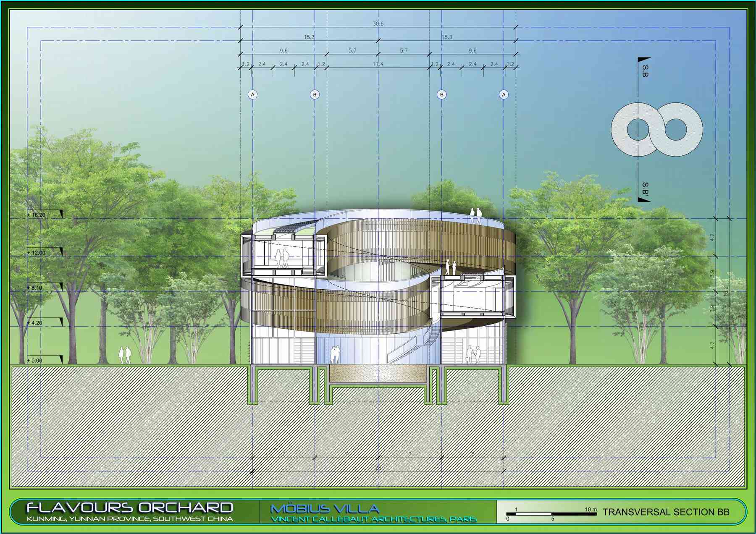Screen dimensions: 756x534
Task: Click the 11.4 central dimension label
Action: [x=378, y=64]
